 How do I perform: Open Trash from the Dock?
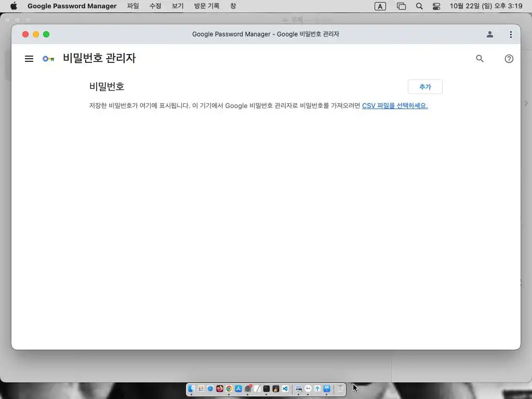[340, 389]
